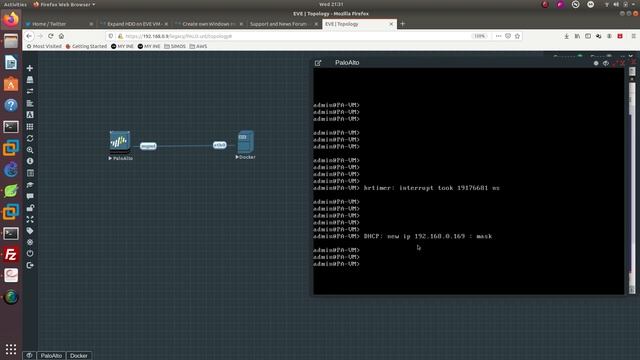This screenshot has height=360, width=640.
Task: Click the pop-out icon on PaloAlto console
Action: (318, 63)
